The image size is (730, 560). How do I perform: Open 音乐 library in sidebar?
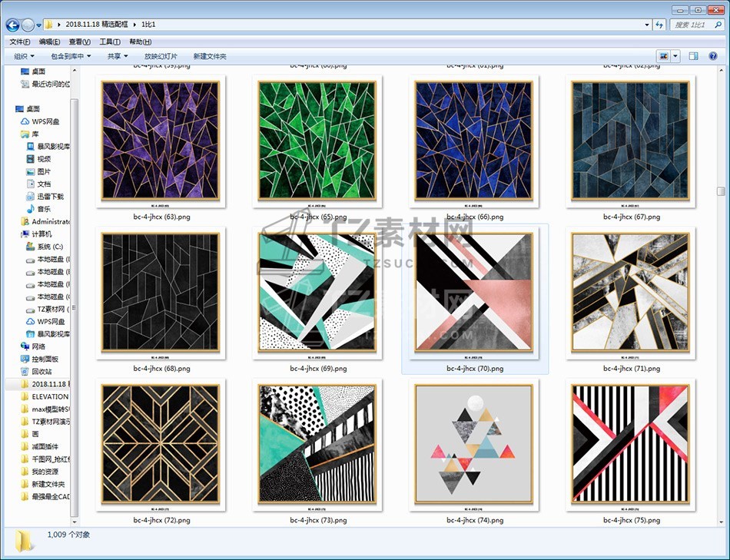point(44,209)
